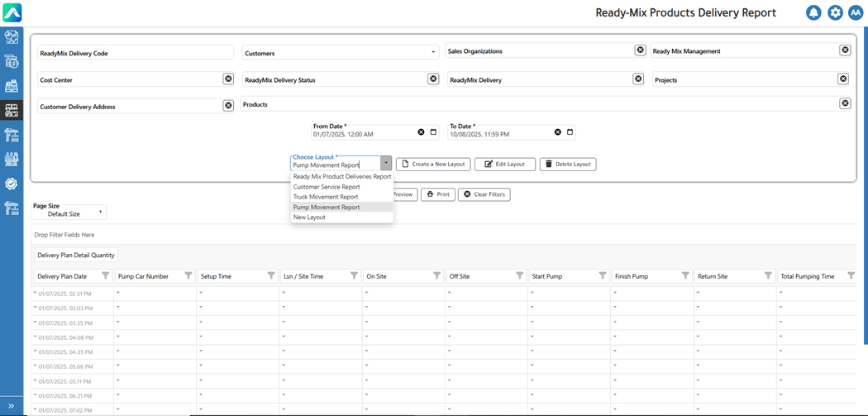Expand the sidebar with double-arrow icon
The height and width of the screenshot is (416, 868).
(11, 406)
